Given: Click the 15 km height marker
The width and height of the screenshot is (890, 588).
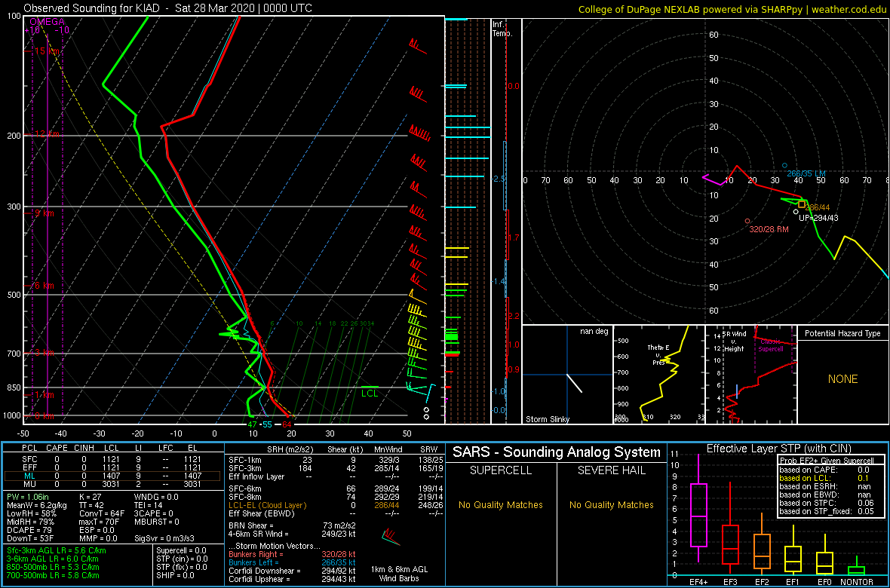Looking at the screenshot, I should click(x=47, y=51).
